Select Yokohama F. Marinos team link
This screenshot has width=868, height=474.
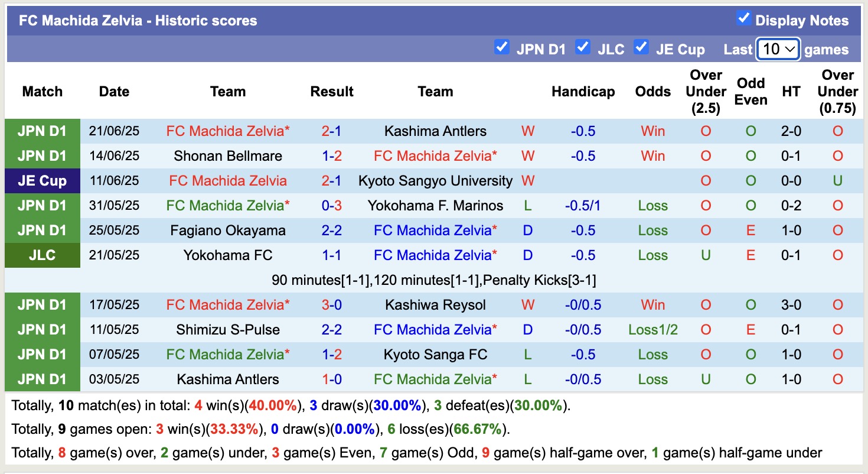[x=435, y=206]
